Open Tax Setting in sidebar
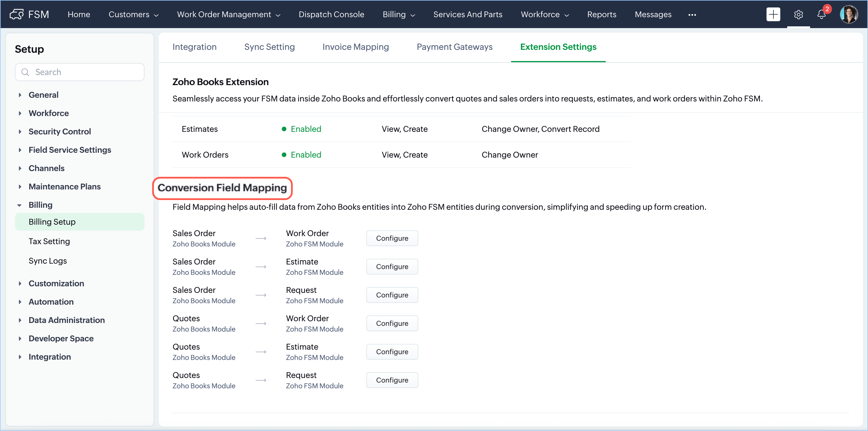The width and height of the screenshot is (868, 431). pyautogui.click(x=49, y=241)
